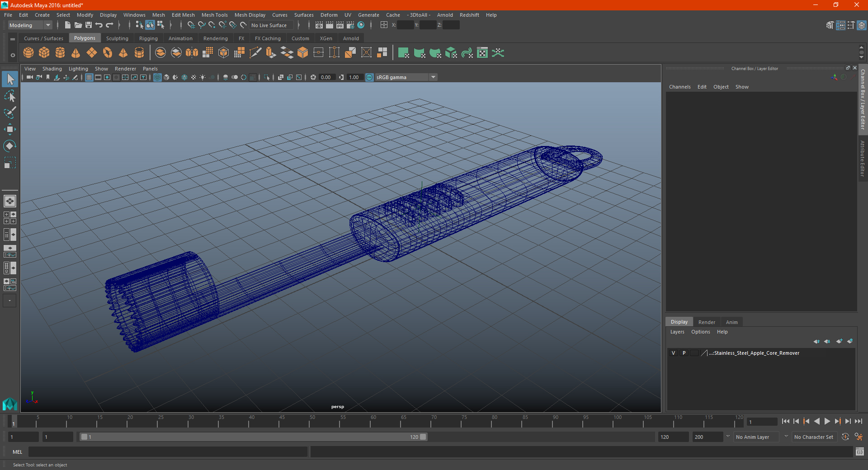Viewport: 868px width, 470px height.
Task: Go to the end of playback range
Action: [x=859, y=421]
